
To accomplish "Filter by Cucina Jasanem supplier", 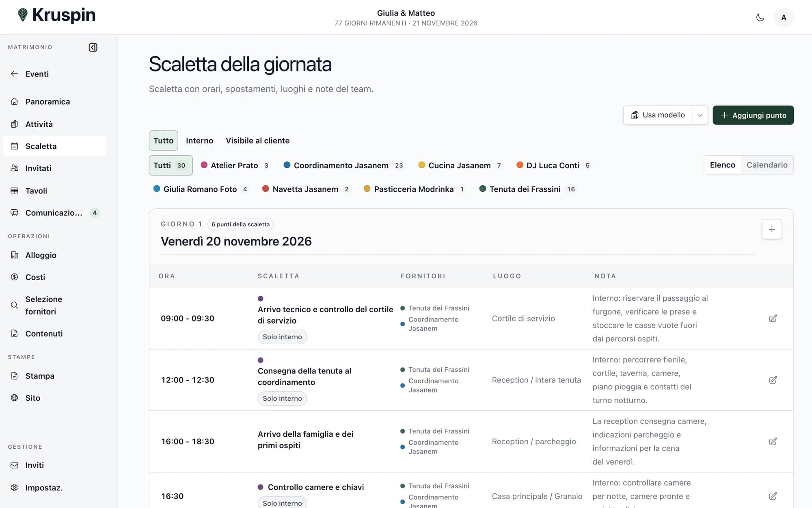I will (461, 165).
